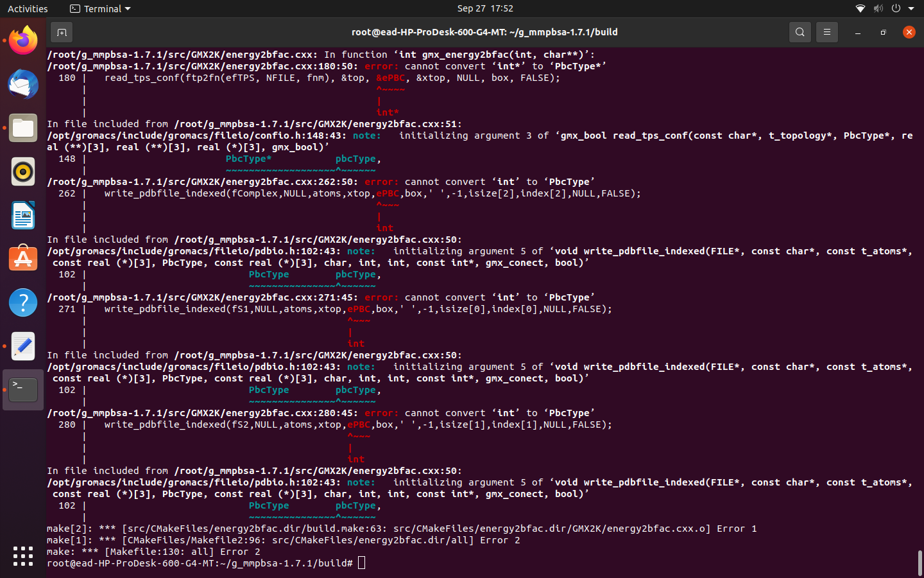Open Firefox from the dock
The width and height of the screenshot is (924, 578).
[23, 40]
